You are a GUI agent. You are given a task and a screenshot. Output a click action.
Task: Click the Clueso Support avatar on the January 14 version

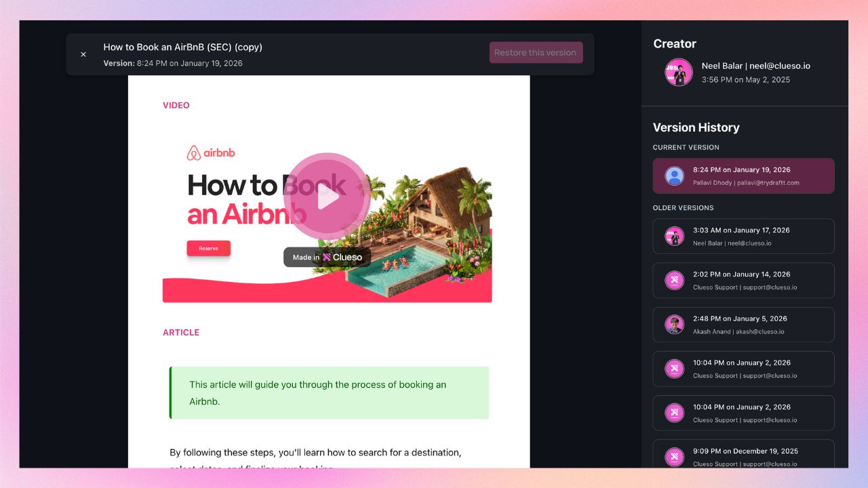click(674, 280)
